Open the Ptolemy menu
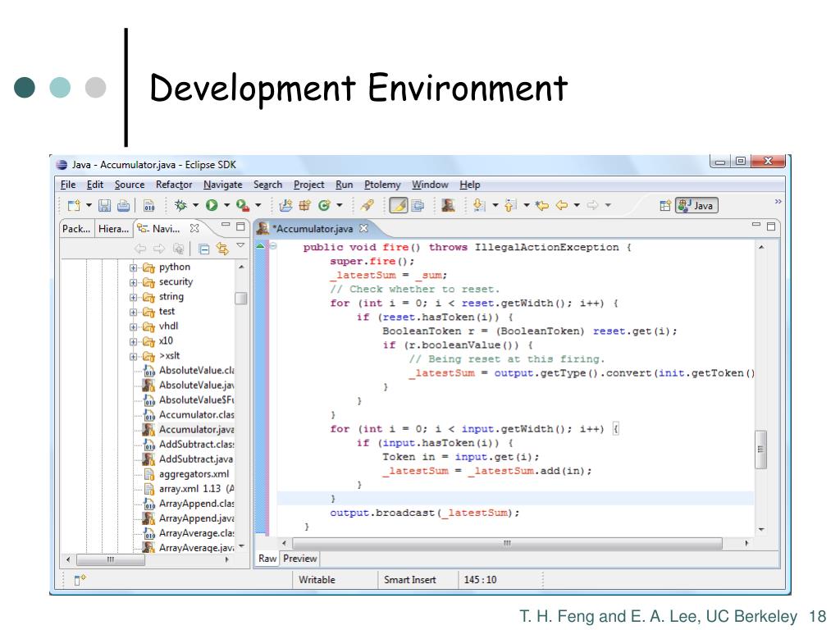The image size is (840, 630). click(382, 185)
